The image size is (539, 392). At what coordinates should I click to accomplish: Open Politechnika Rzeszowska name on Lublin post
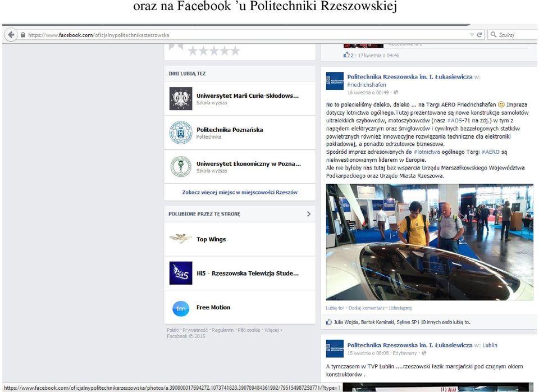[410, 345]
